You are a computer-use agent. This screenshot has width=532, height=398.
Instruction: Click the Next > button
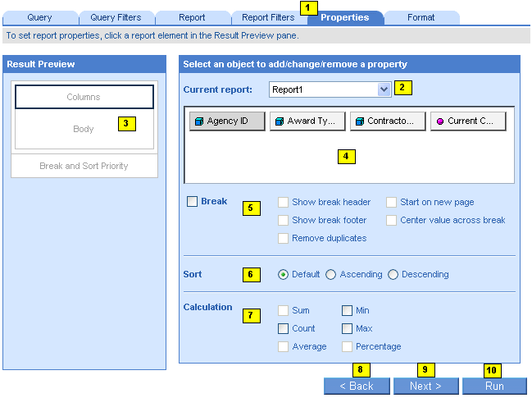click(x=425, y=387)
